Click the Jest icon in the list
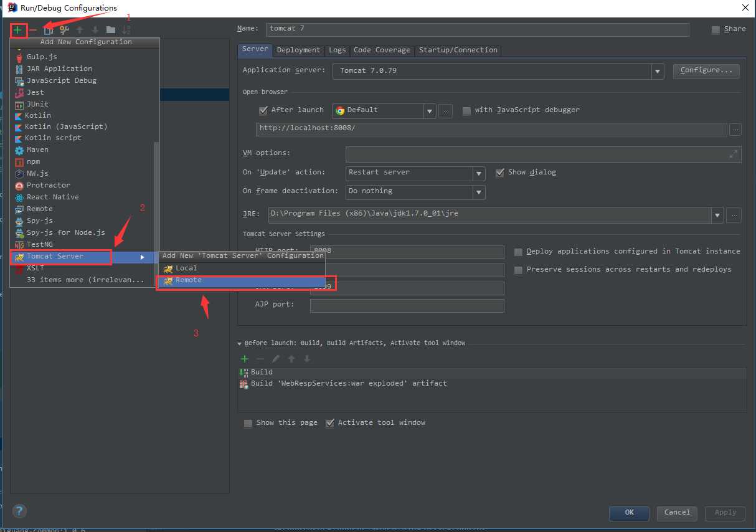This screenshot has height=532, width=756. coord(19,92)
